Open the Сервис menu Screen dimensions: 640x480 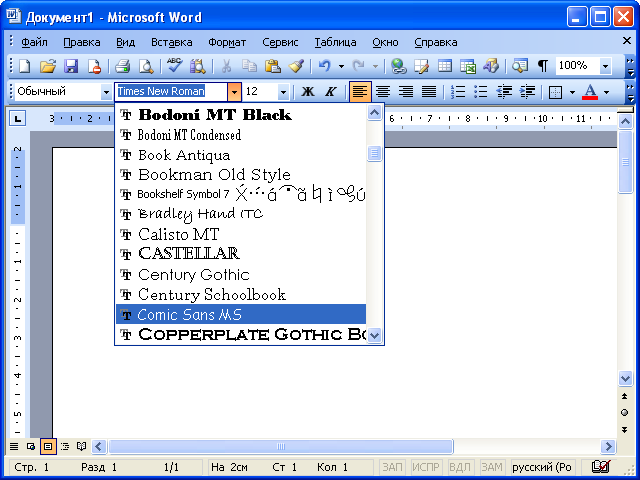pos(280,42)
